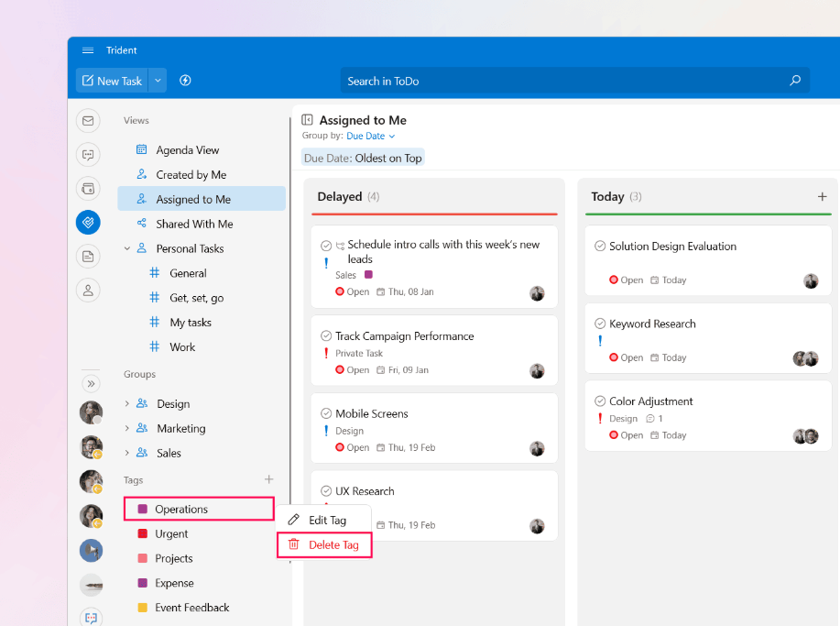This screenshot has width=840, height=626.
Task: Select the Operations tag
Action: (x=200, y=510)
